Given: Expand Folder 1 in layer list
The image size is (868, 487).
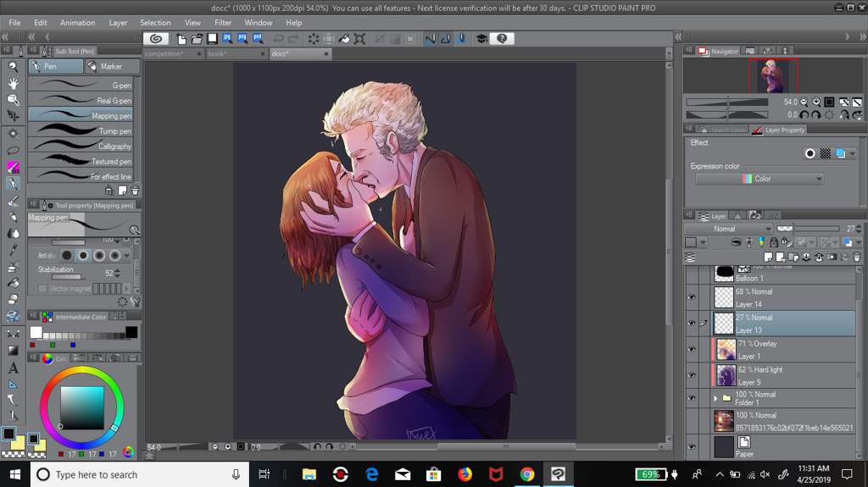Looking at the screenshot, I should tap(715, 398).
